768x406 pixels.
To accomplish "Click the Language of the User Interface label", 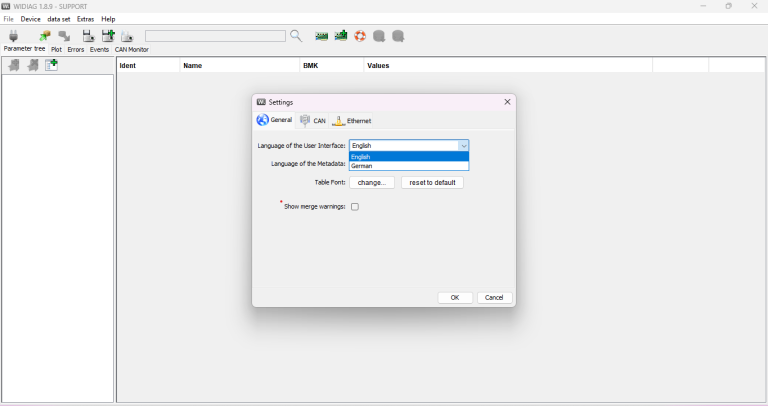I will click(301, 146).
